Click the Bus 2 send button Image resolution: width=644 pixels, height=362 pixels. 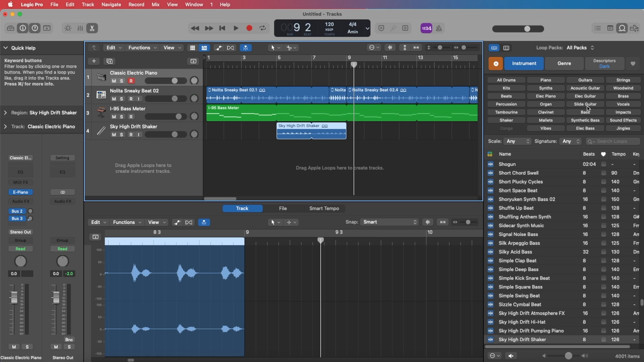pyautogui.click(x=17, y=212)
